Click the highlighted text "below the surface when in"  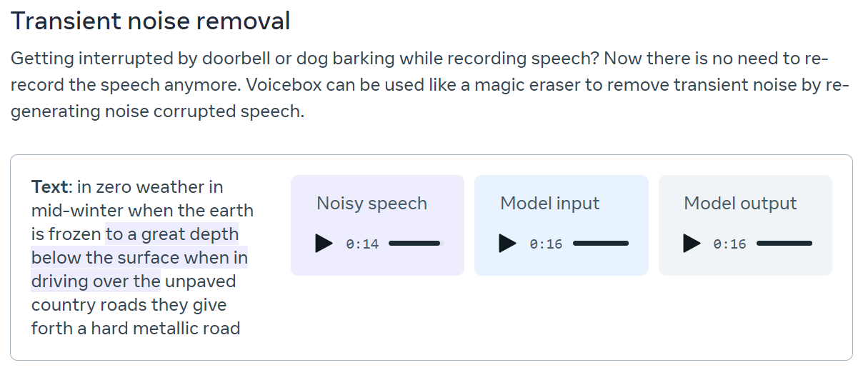tap(140, 258)
